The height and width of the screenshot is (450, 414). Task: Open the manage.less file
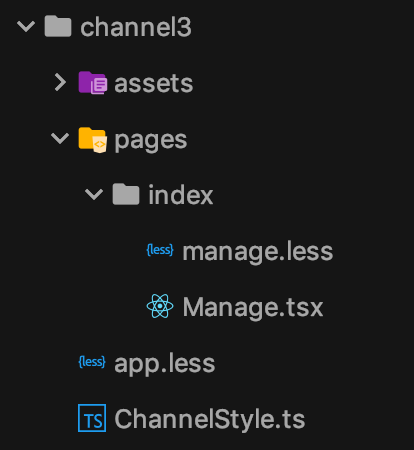[258, 251]
